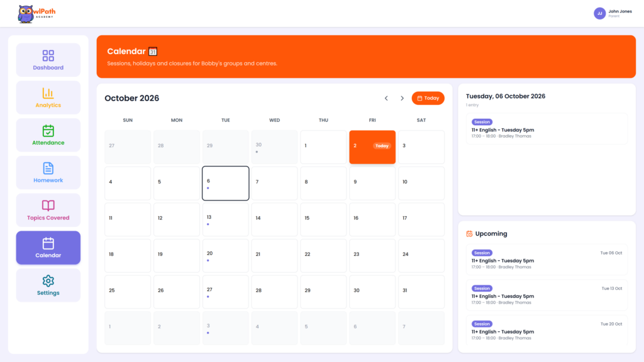Select October 25 in calendar
The image size is (644, 362).
tap(128, 292)
